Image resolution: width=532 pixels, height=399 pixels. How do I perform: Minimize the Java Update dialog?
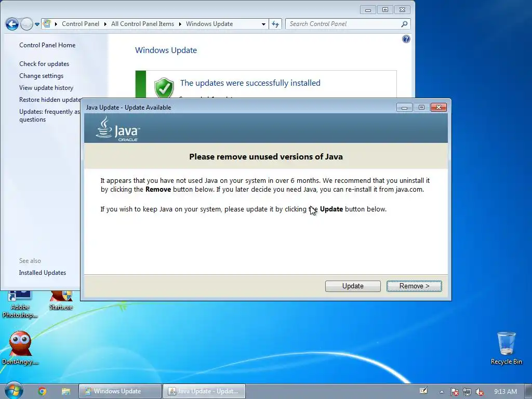[x=404, y=108]
